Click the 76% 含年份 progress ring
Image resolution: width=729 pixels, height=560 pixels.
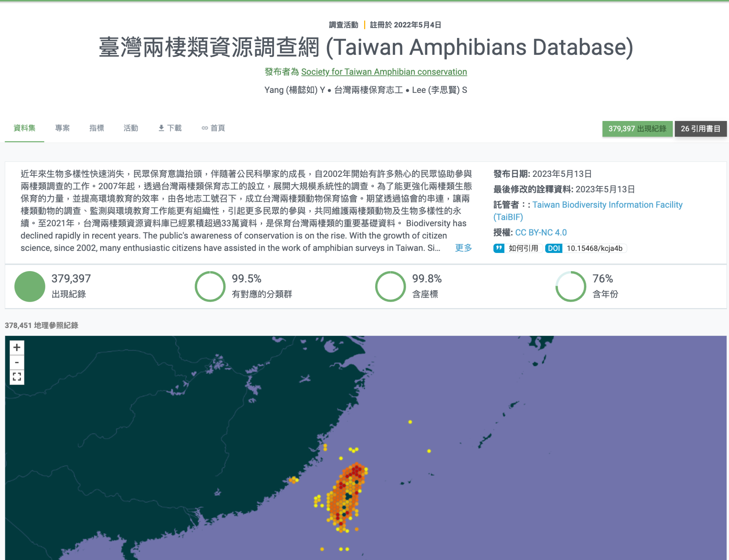(570, 286)
